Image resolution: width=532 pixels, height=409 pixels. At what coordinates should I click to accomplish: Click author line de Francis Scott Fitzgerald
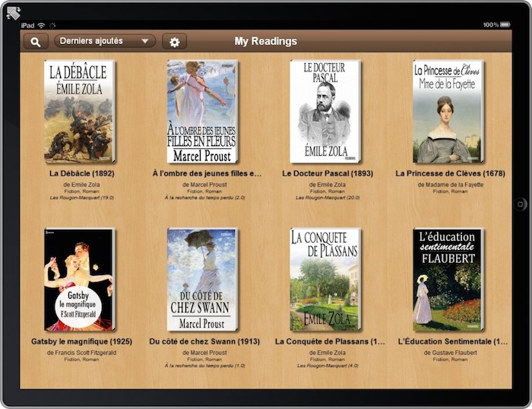click(x=82, y=353)
